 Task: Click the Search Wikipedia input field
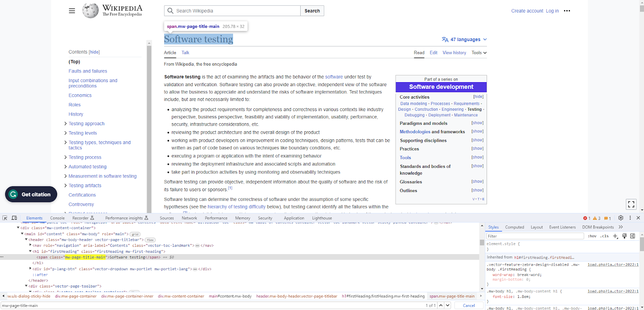pyautogui.click(x=233, y=11)
